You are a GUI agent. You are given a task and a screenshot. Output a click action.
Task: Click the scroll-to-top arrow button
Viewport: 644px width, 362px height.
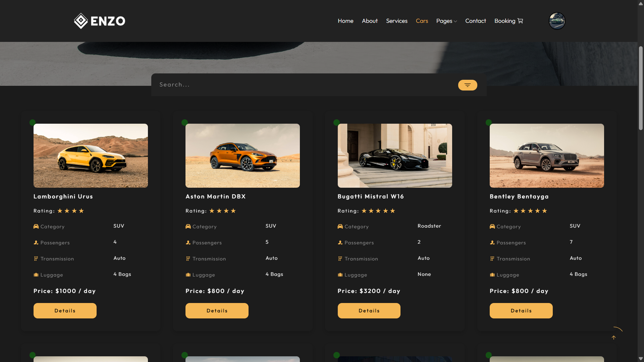click(x=614, y=338)
